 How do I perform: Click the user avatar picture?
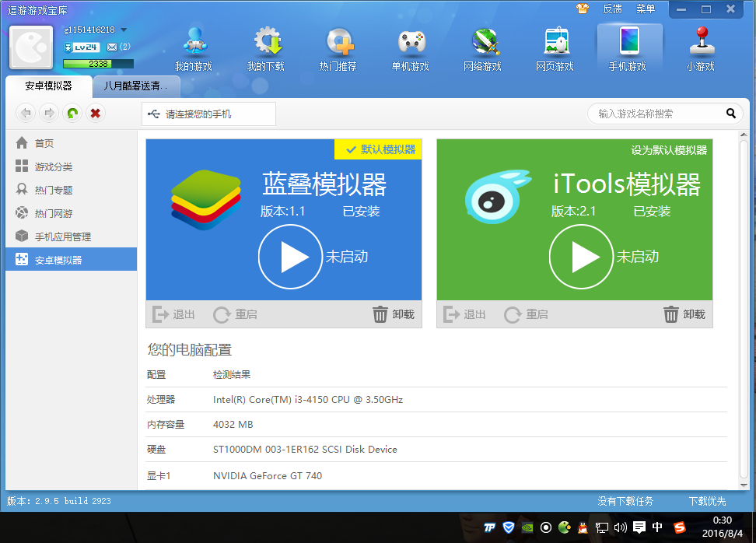(31, 47)
